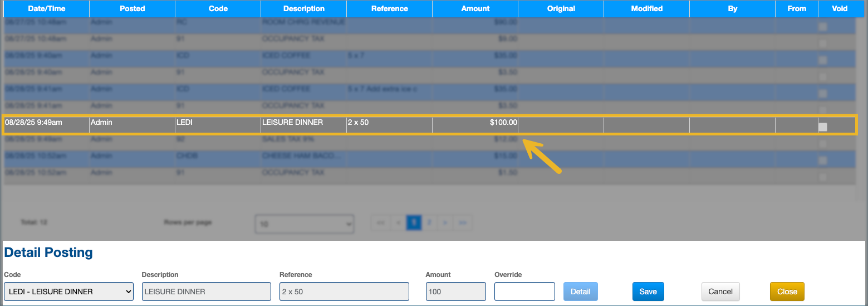Open the Code dropdown showing LEDI
The image size is (868, 306).
(x=68, y=292)
